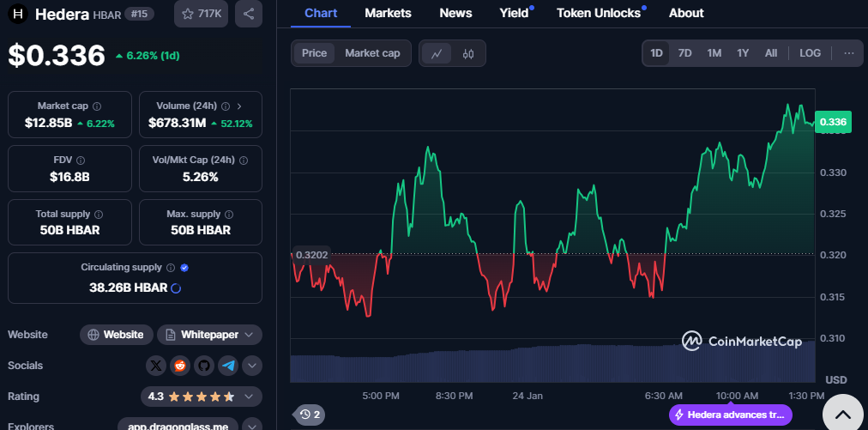
Task: Open the Hedera Website link
Action: 117,335
